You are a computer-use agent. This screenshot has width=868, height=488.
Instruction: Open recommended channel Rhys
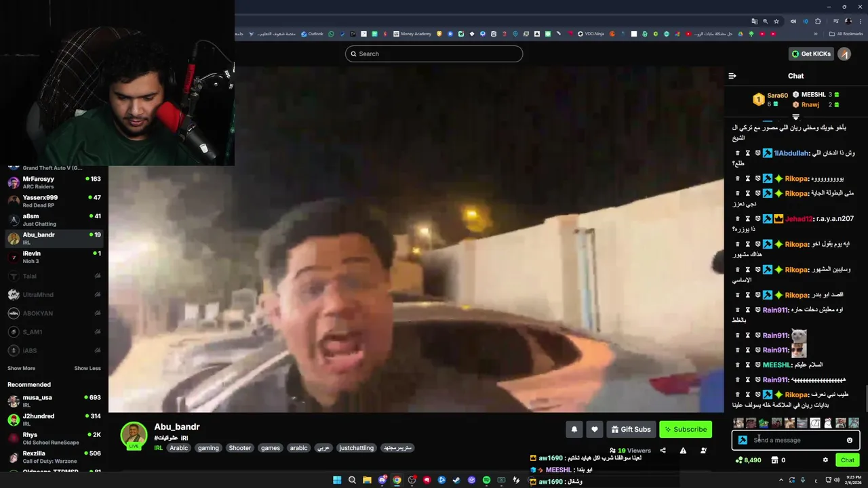click(x=54, y=438)
